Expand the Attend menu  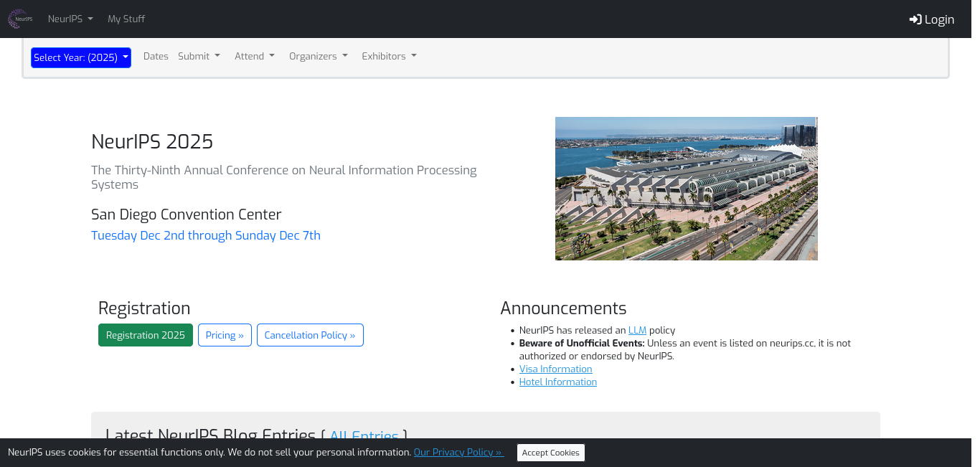(255, 56)
